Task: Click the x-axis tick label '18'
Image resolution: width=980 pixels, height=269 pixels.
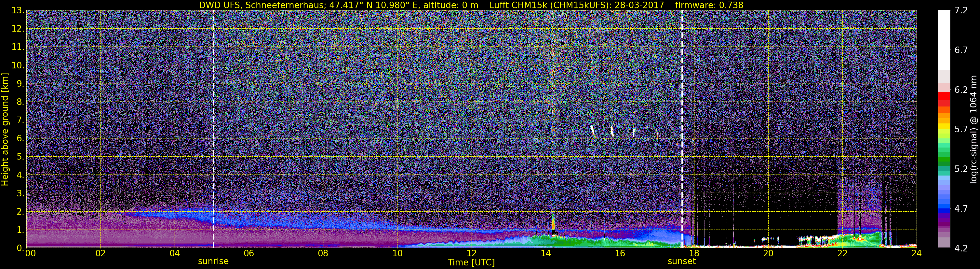Action: pos(694,253)
